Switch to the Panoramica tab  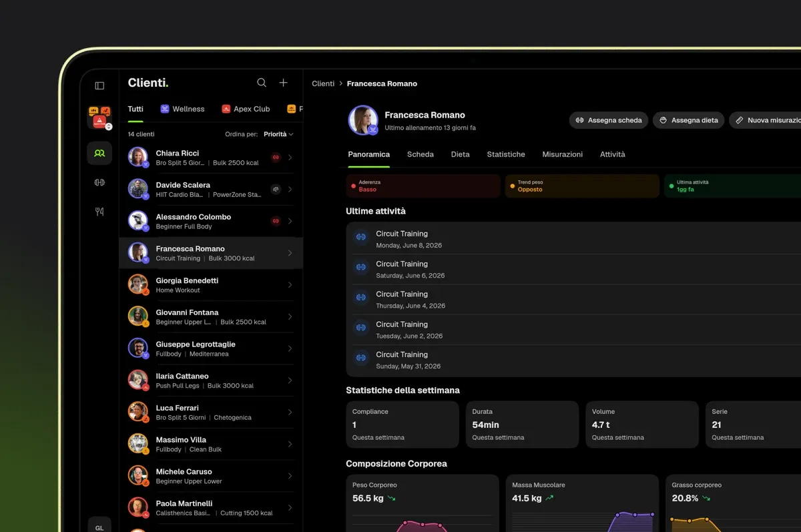(x=368, y=154)
